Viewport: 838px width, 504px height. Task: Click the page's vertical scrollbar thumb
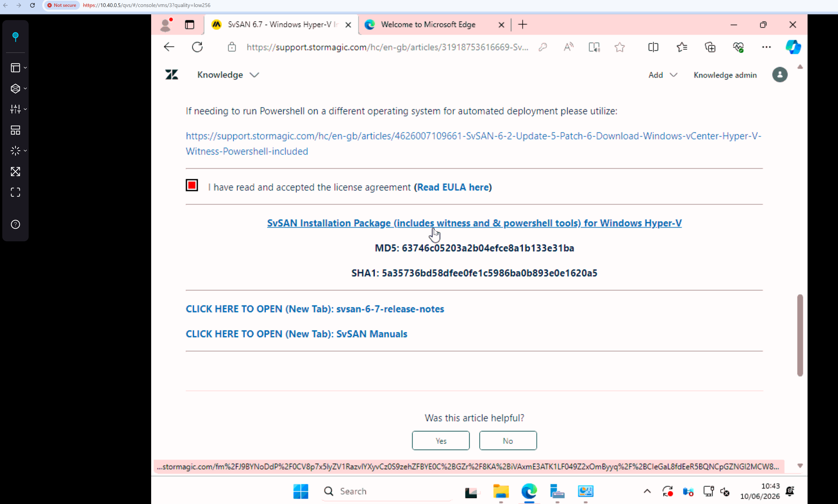pos(800,335)
